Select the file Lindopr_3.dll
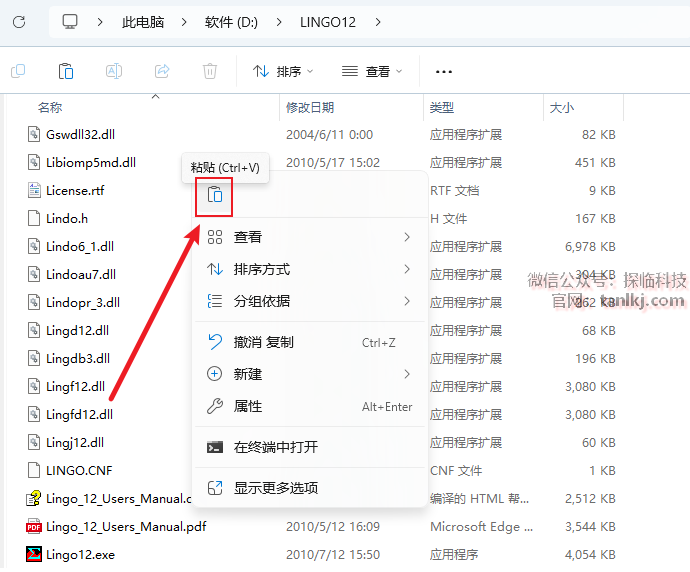This screenshot has width=690, height=572. [83, 303]
